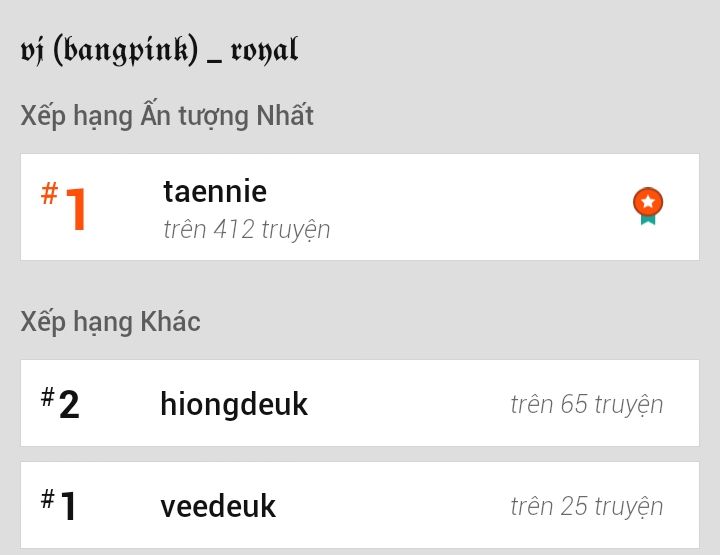
Task: Open the taennie tag ranking
Action: click(x=215, y=191)
